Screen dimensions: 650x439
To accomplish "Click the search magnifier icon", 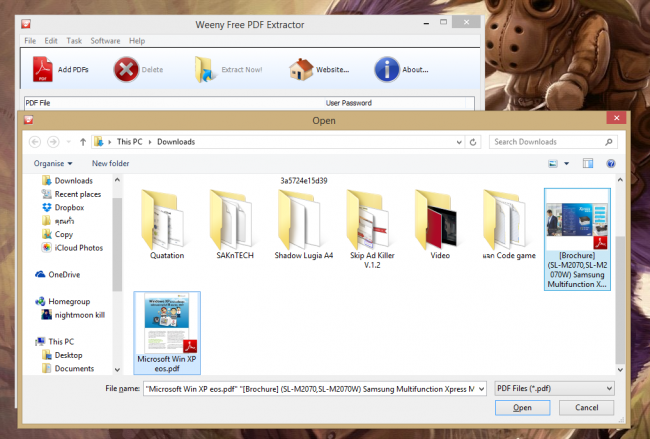I will click(x=609, y=142).
